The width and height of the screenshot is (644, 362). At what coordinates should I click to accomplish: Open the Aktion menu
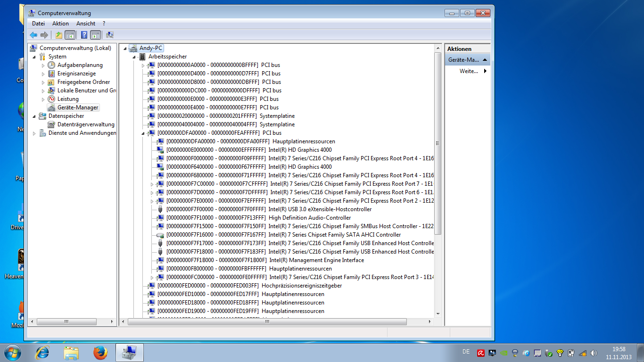coord(60,23)
